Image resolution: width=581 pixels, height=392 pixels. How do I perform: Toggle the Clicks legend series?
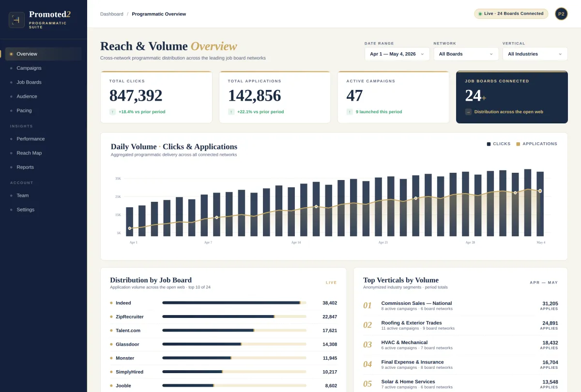pyautogui.click(x=499, y=144)
